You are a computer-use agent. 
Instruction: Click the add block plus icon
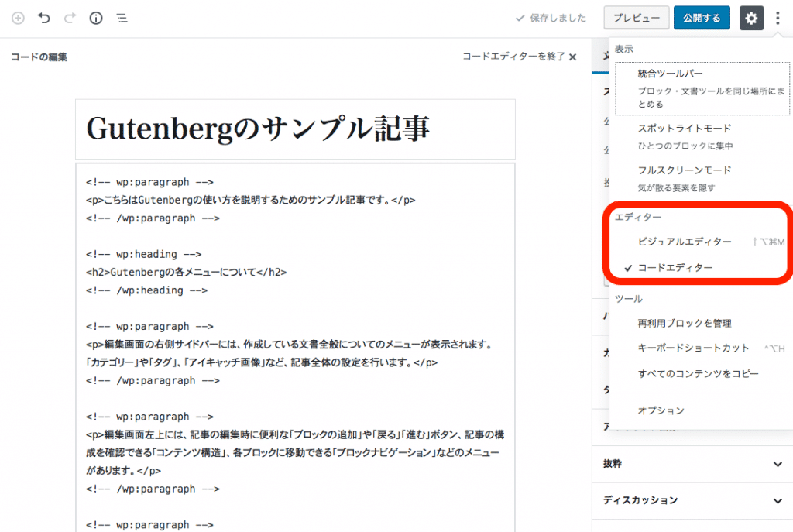pos(19,19)
